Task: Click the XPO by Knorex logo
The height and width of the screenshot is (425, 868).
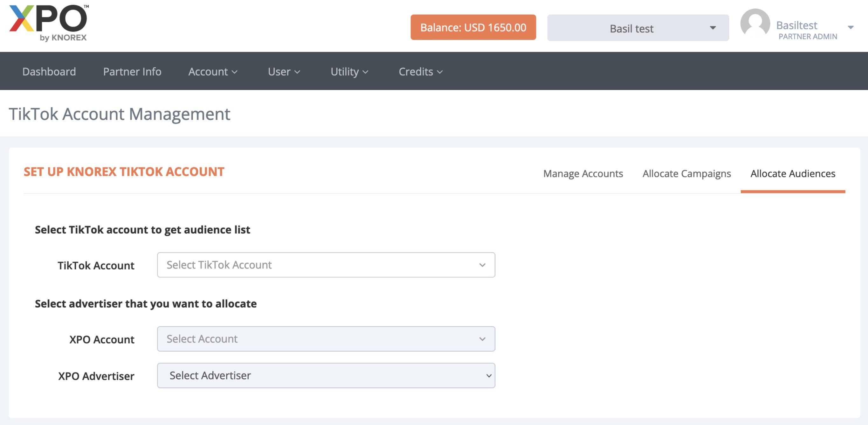Action: (x=48, y=23)
